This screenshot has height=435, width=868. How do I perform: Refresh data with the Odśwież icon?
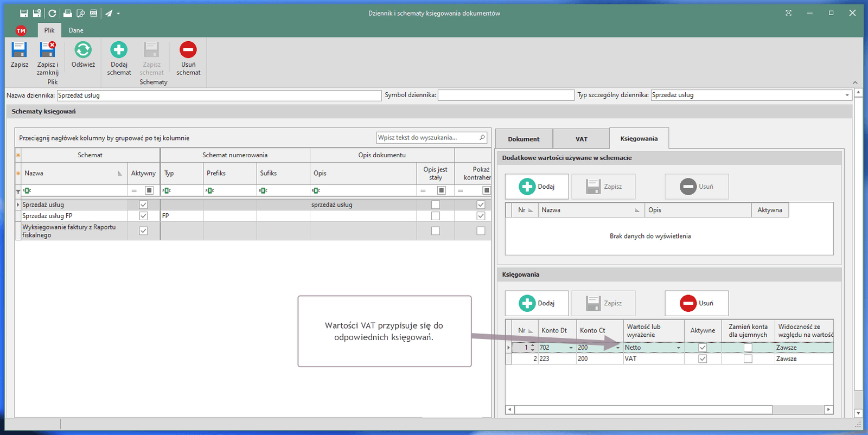tap(83, 50)
